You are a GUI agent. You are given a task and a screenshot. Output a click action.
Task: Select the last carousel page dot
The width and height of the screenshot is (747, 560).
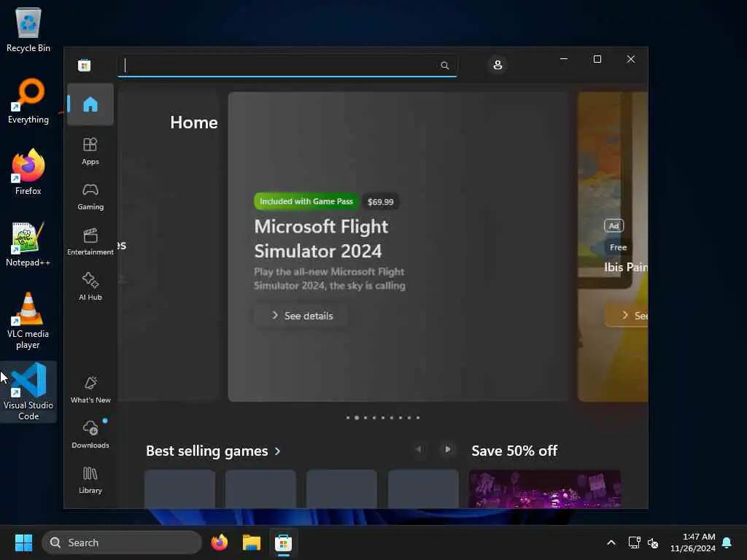418,418
